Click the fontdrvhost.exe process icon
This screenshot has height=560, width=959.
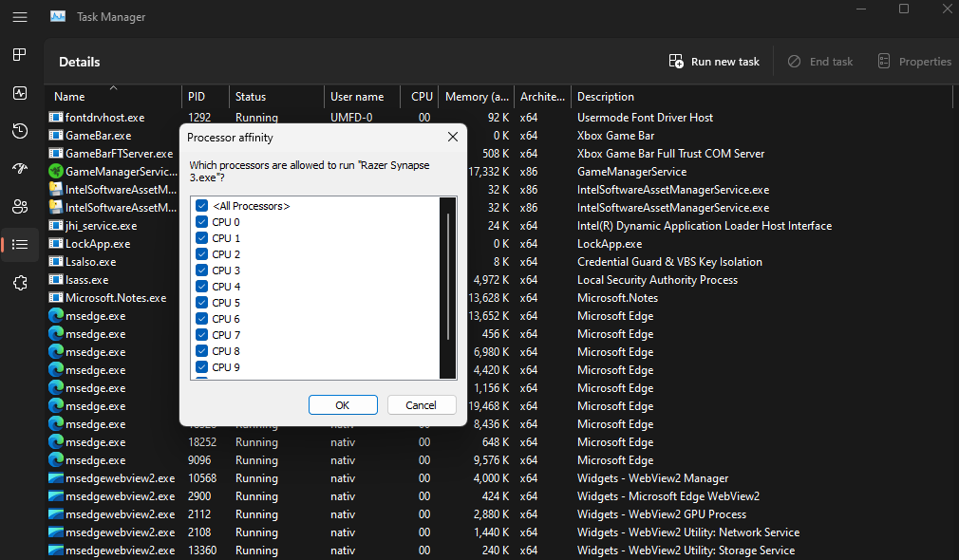(x=56, y=118)
